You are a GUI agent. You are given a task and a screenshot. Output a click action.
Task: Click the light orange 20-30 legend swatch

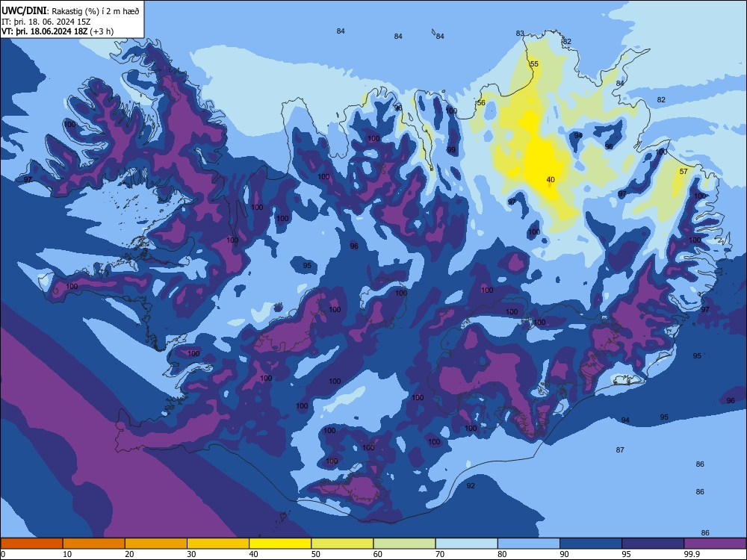[x=156, y=544]
